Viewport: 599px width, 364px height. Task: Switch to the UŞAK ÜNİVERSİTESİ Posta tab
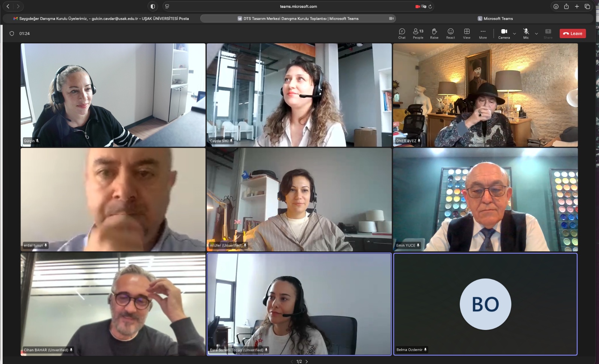[x=101, y=18]
